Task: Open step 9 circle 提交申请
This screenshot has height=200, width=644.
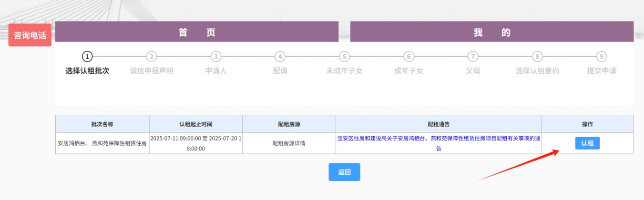Action: (x=602, y=56)
